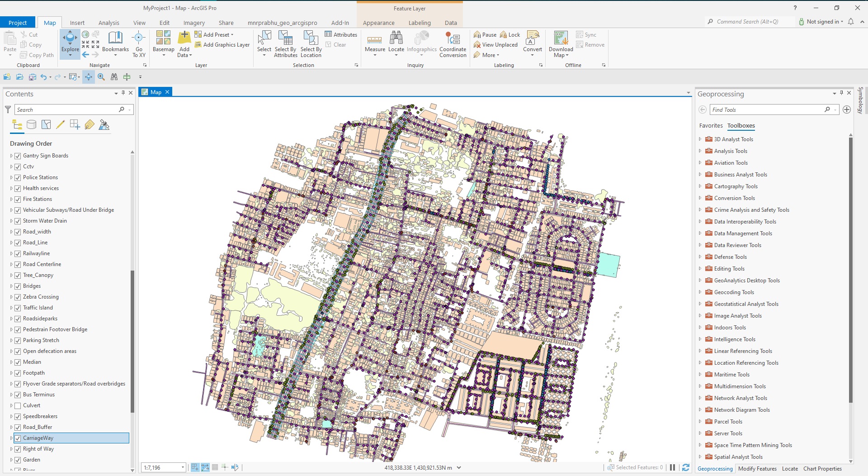Open the Basemap gallery
This screenshot has height=476, width=868.
(163, 43)
